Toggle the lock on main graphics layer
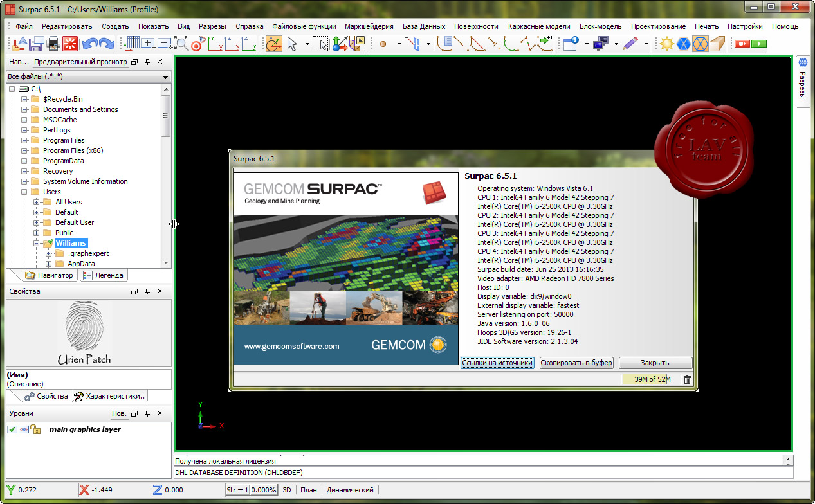The image size is (815, 504). coord(35,429)
